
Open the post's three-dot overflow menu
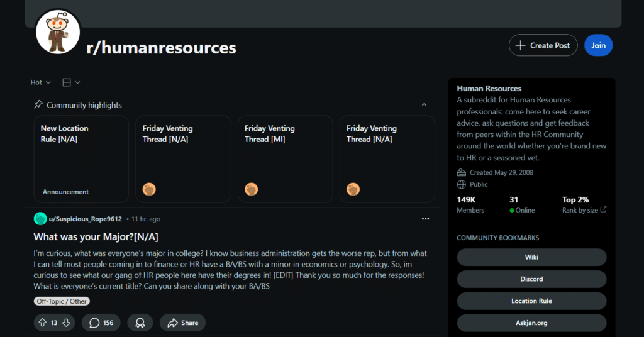tap(425, 219)
